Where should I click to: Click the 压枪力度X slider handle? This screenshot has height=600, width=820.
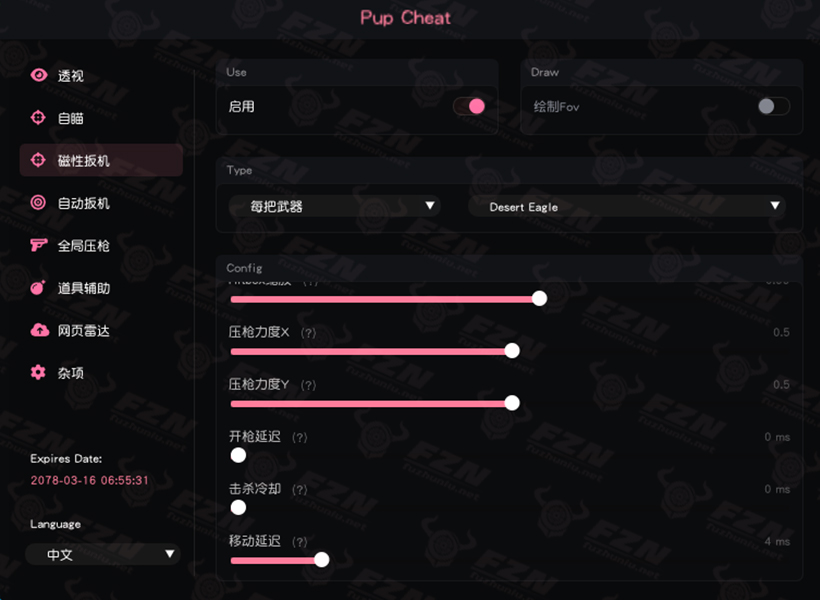512,350
